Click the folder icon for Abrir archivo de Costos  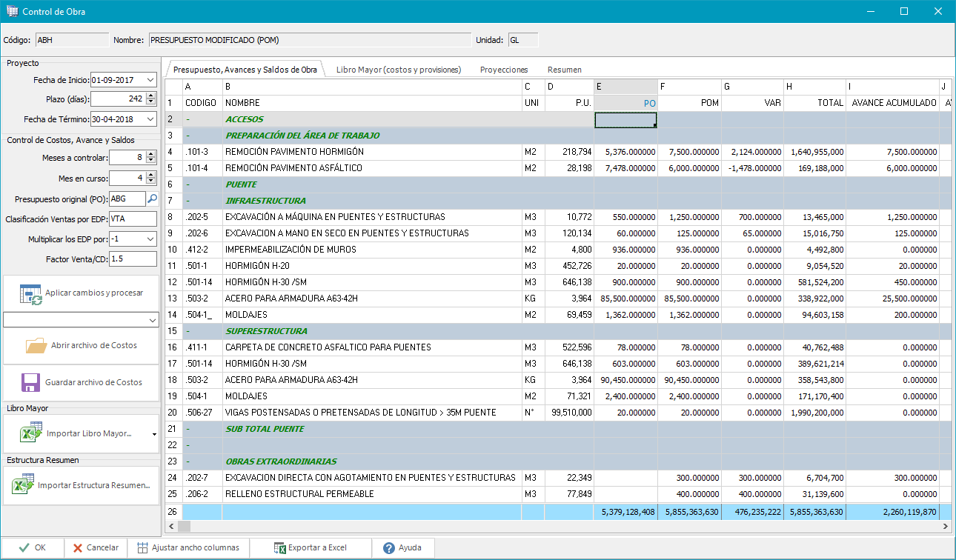point(36,345)
